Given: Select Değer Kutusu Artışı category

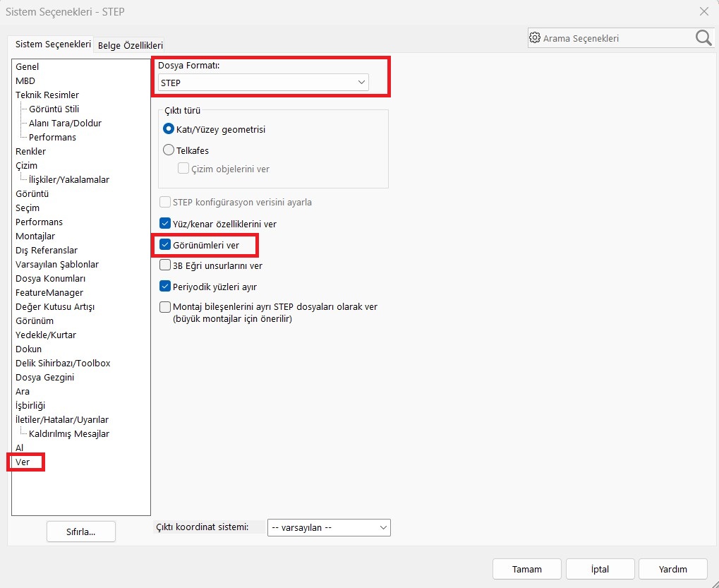Looking at the screenshot, I should click(x=55, y=307).
